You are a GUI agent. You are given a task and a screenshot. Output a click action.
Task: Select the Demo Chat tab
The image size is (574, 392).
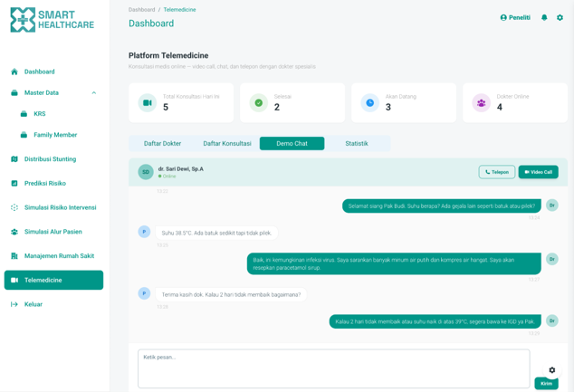click(x=292, y=143)
